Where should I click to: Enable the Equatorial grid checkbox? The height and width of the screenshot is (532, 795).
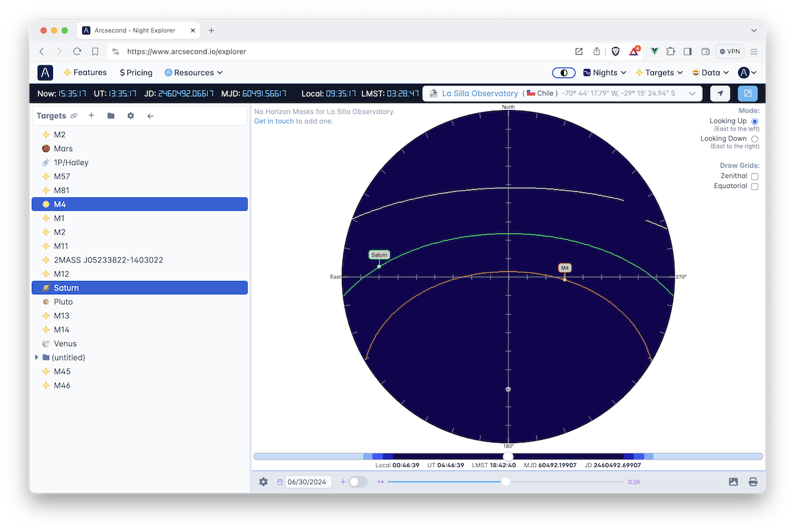[755, 187]
